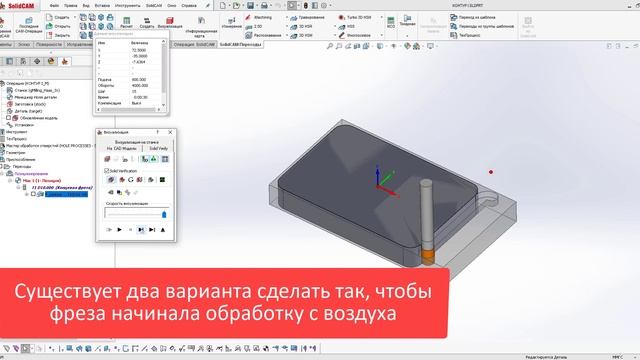The height and width of the screenshot is (360, 640).
Task: Click the scroll-down arrow in the data panel
Action: tap(164, 105)
